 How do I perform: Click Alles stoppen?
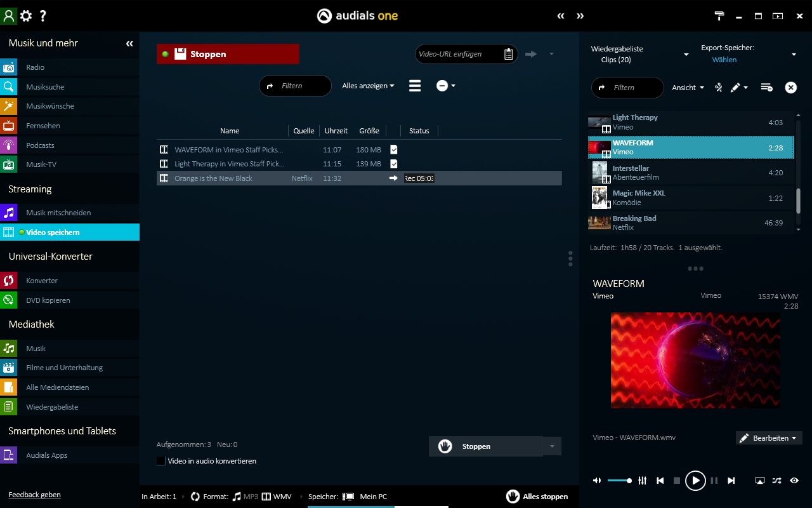pyautogui.click(x=537, y=497)
